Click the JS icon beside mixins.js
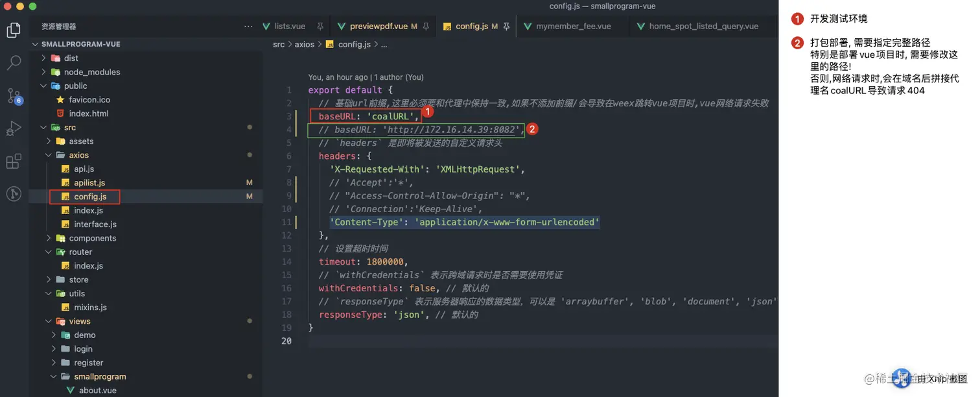This screenshot has width=980, height=397. click(65, 307)
